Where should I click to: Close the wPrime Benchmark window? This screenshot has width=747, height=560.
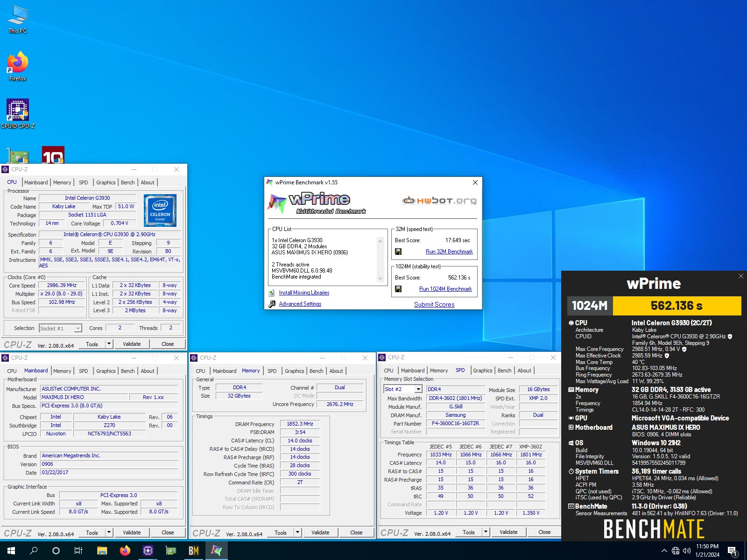pos(475,182)
